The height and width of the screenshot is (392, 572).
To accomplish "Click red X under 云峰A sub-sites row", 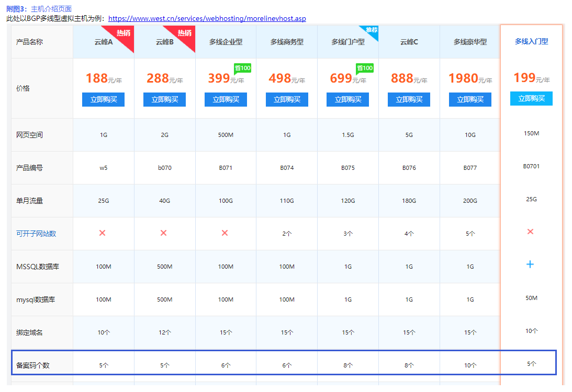I will (x=103, y=233).
